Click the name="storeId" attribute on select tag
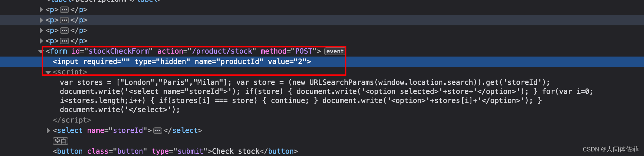The height and width of the screenshot is (156, 644). (117, 131)
